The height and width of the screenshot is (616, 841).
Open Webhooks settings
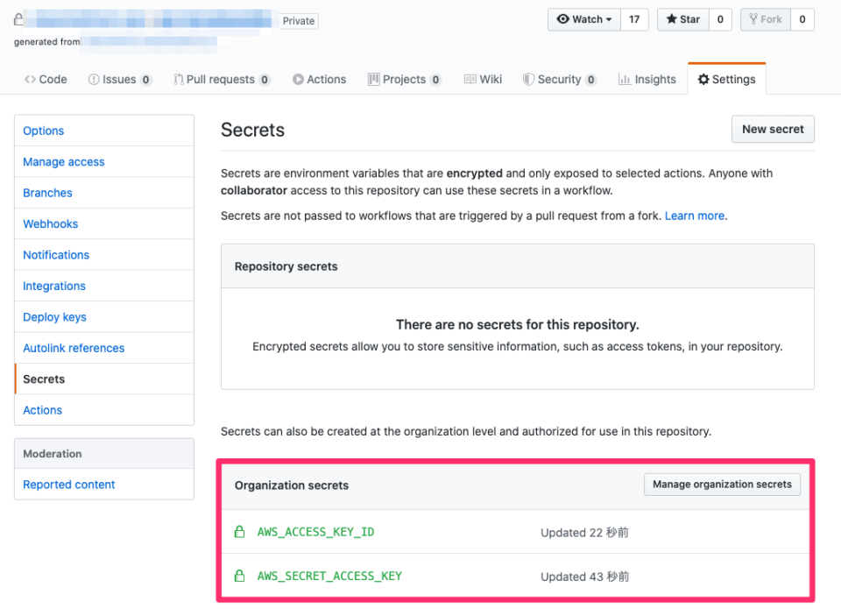click(104, 223)
